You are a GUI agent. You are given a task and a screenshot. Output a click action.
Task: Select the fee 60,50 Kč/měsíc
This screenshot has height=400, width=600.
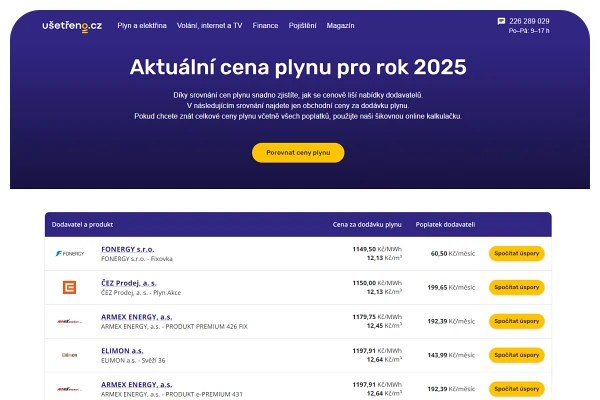coord(453,253)
